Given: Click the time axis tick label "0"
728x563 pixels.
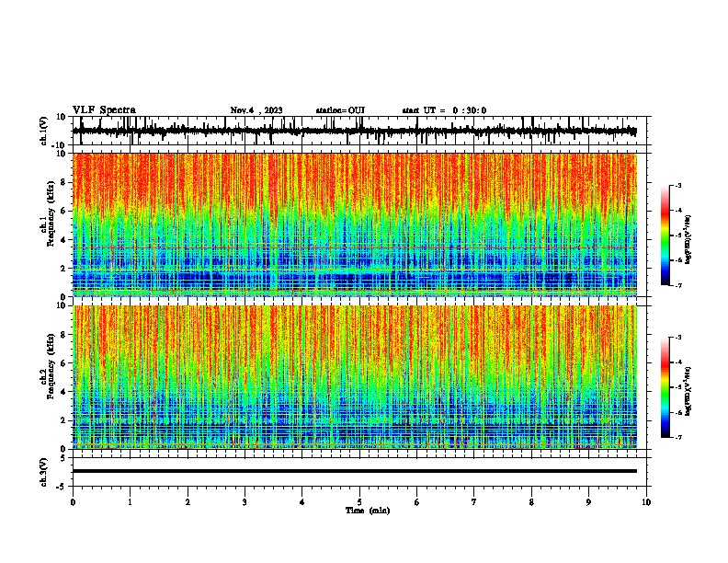Looking at the screenshot, I should click(x=73, y=502).
